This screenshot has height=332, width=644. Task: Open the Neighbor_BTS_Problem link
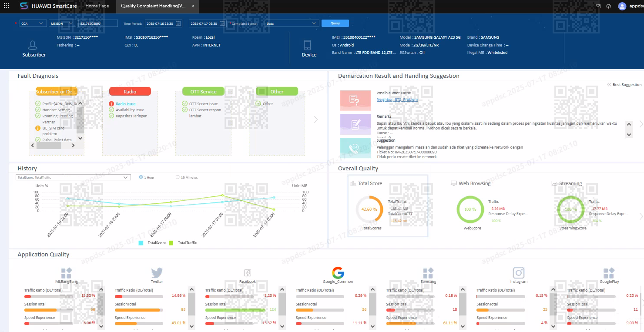[397, 100]
